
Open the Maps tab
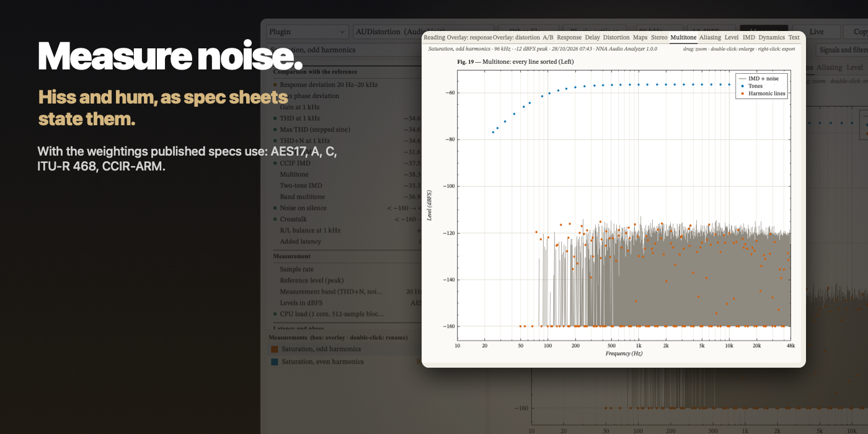point(640,38)
